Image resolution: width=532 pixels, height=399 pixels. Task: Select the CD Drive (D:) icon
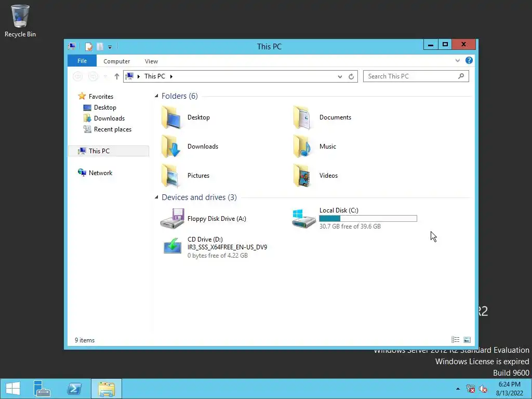coord(172,246)
